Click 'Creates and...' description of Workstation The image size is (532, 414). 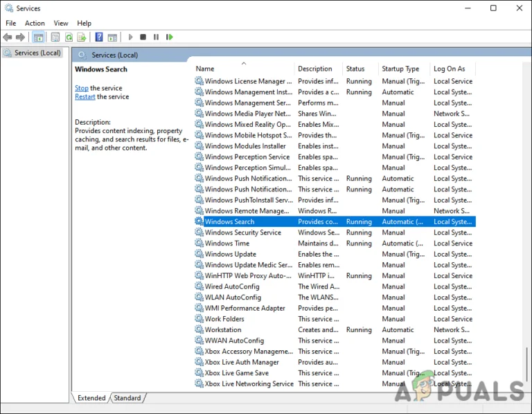pyautogui.click(x=318, y=329)
